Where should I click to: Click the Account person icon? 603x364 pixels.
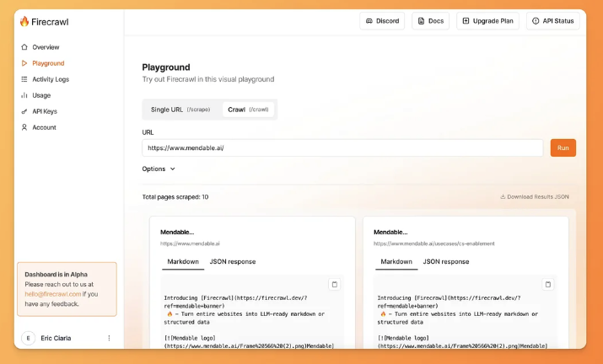24,127
